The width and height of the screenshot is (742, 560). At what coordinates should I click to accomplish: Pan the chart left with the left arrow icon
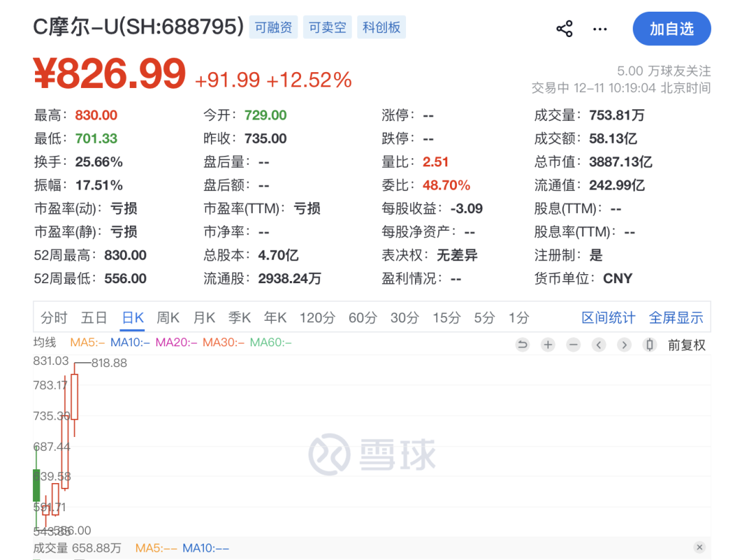[598, 345]
